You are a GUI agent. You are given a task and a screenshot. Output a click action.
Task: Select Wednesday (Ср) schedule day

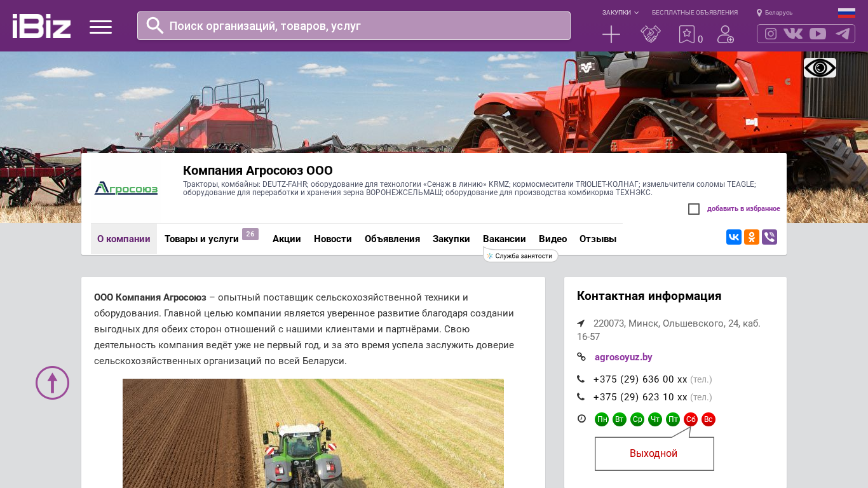point(637,419)
